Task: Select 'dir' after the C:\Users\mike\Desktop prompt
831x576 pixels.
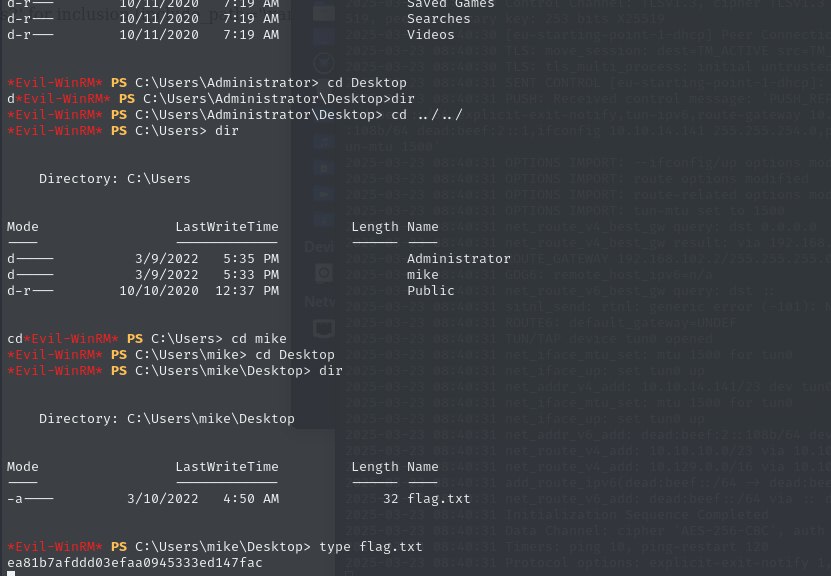Action: (x=331, y=370)
